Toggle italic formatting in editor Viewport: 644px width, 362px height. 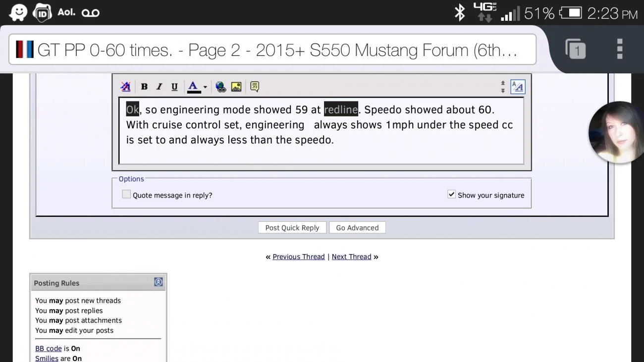tap(159, 87)
